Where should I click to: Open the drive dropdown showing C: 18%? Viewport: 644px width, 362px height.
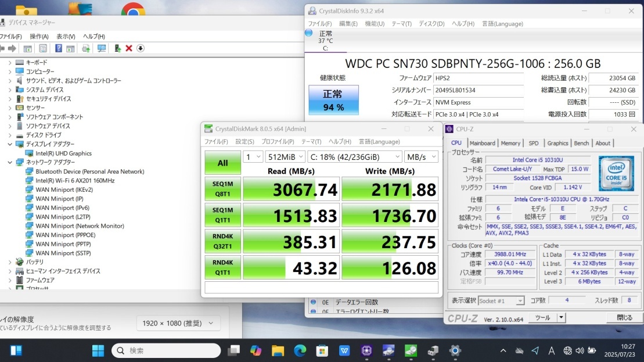click(x=354, y=156)
